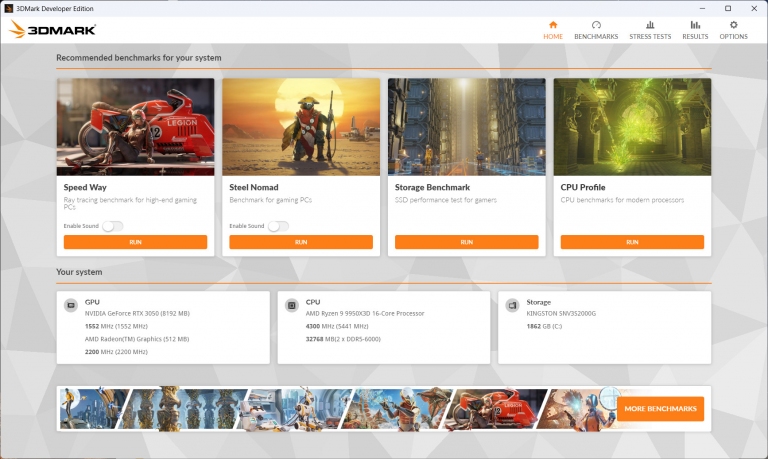Click the Storage drive icon
The image size is (768, 459).
pos(512,305)
